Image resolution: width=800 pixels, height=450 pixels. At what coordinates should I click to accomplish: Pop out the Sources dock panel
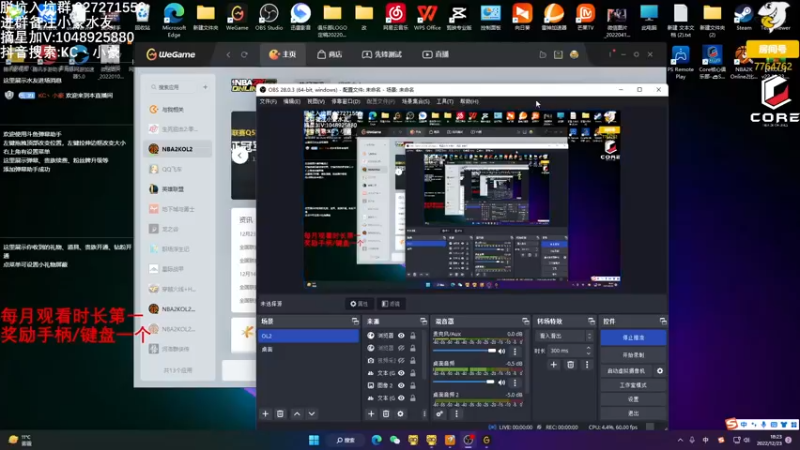[x=423, y=321]
